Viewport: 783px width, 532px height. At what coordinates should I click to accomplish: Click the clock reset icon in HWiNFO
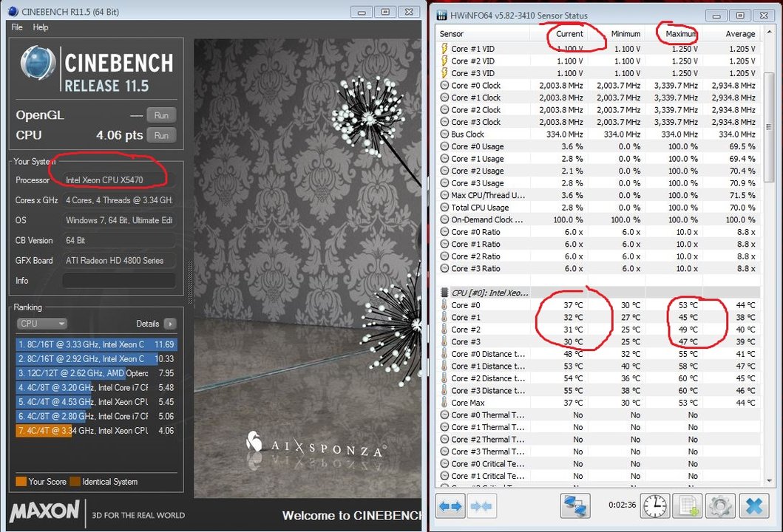(x=654, y=505)
